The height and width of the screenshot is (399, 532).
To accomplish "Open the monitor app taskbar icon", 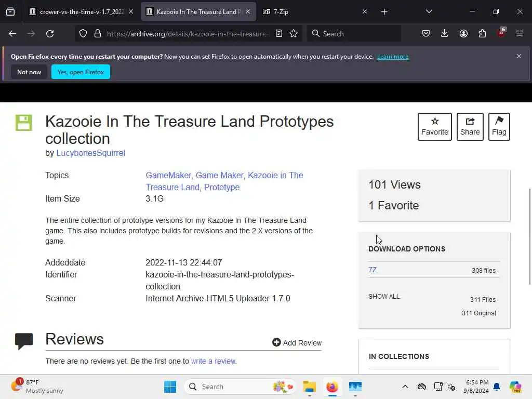I will [x=355, y=387].
